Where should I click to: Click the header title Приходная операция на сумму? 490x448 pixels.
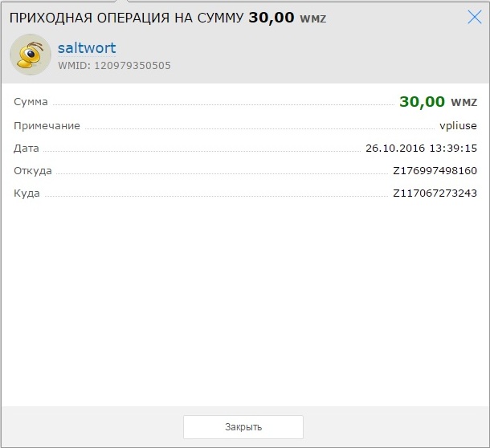[x=126, y=18]
